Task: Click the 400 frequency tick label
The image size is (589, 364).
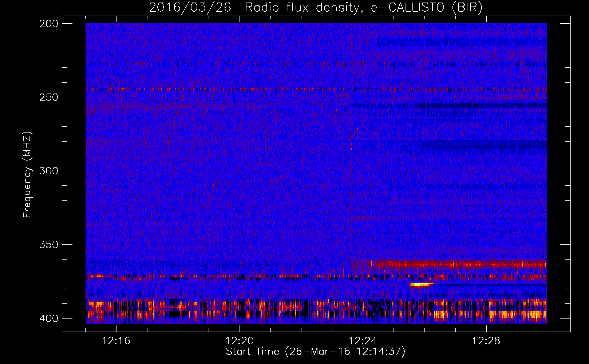Action: pyautogui.click(x=48, y=318)
